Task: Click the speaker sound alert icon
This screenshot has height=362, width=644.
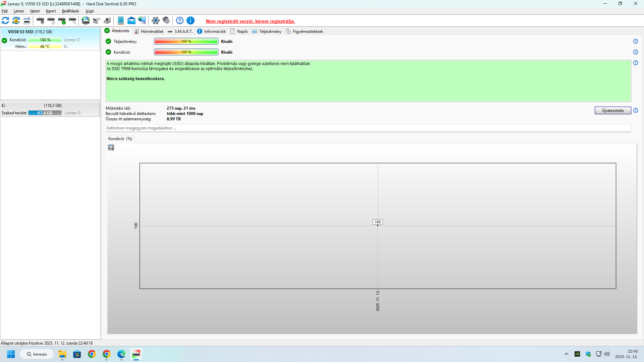Action: point(166,21)
